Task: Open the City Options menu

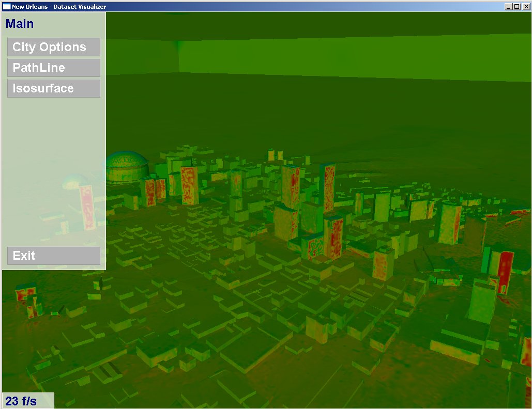Action: [x=53, y=47]
